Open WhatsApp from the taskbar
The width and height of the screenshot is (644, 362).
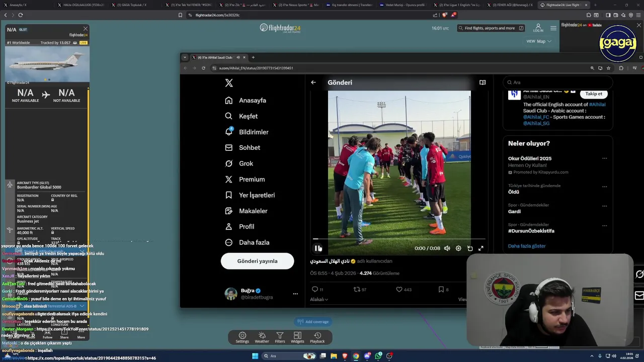tap(378, 356)
